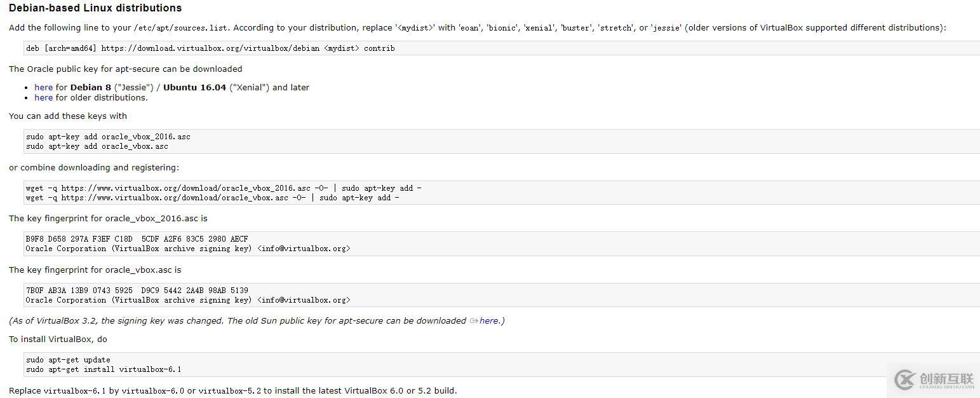Select the second wget oracle_vbox.asc command

pos(213,197)
